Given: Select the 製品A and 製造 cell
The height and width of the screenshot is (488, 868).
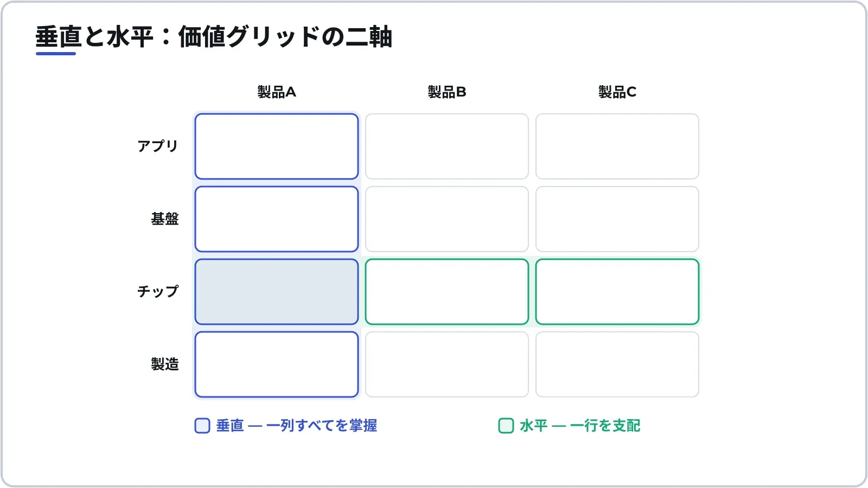Looking at the screenshot, I should (277, 364).
